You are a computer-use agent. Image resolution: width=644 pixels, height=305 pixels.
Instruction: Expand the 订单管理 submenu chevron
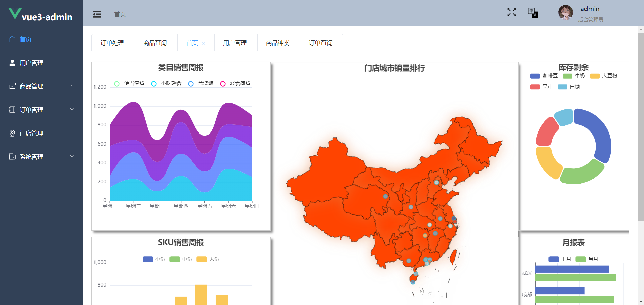coord(72,109)
